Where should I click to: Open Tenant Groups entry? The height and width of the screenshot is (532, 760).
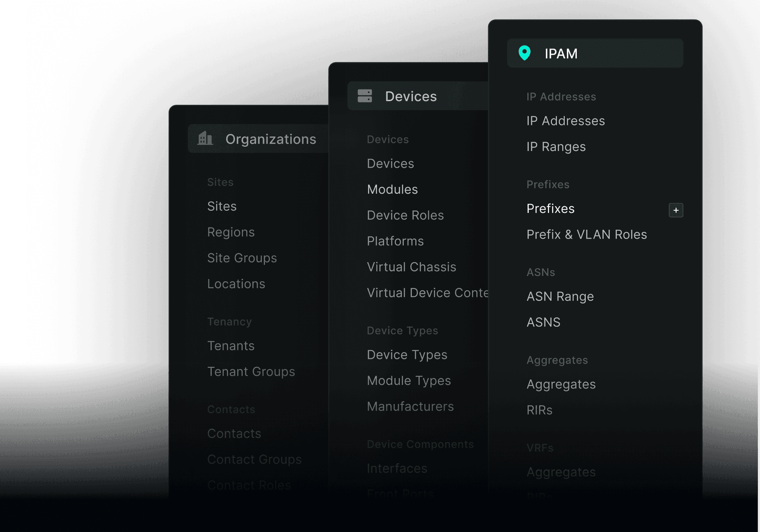click(x=251, y=372)
